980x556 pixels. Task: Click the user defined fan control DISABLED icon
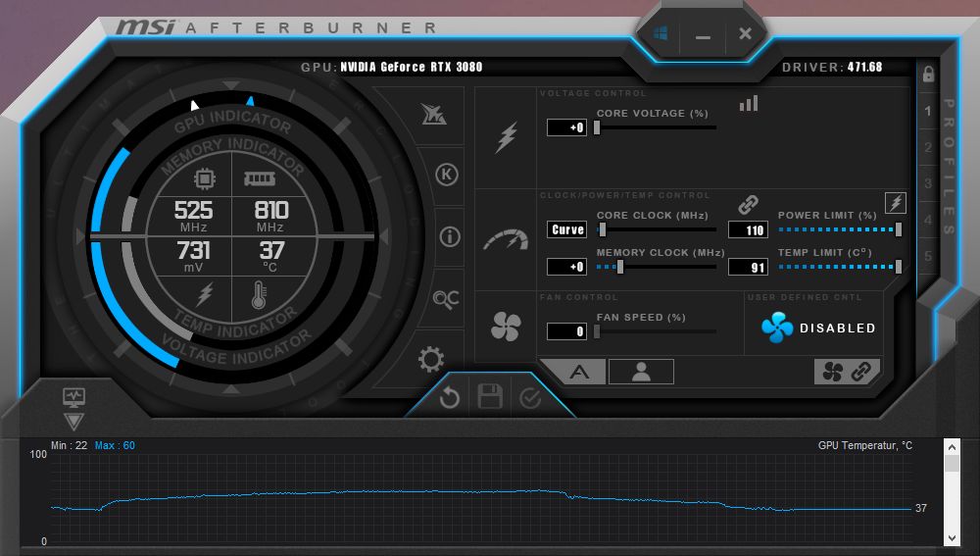pyautogui.click(x=777, y=328)
